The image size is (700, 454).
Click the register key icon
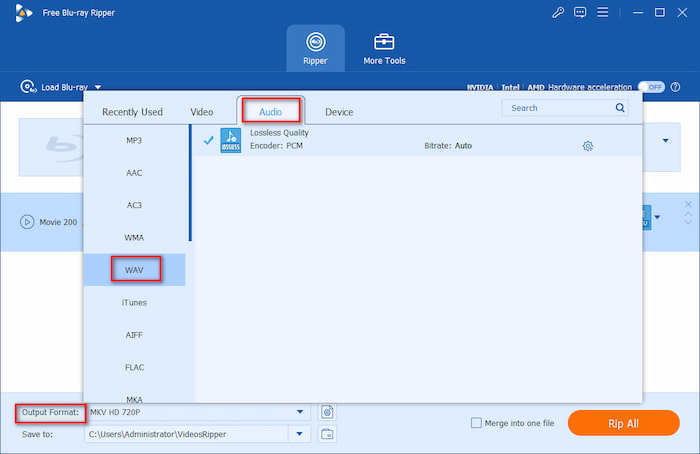558,12
